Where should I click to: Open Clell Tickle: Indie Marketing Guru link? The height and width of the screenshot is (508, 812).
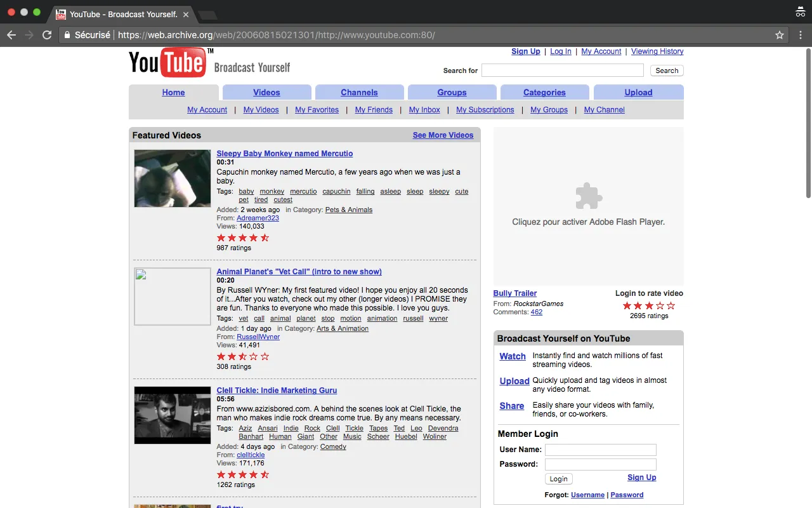pyautogui.click(x=277, y=391)
